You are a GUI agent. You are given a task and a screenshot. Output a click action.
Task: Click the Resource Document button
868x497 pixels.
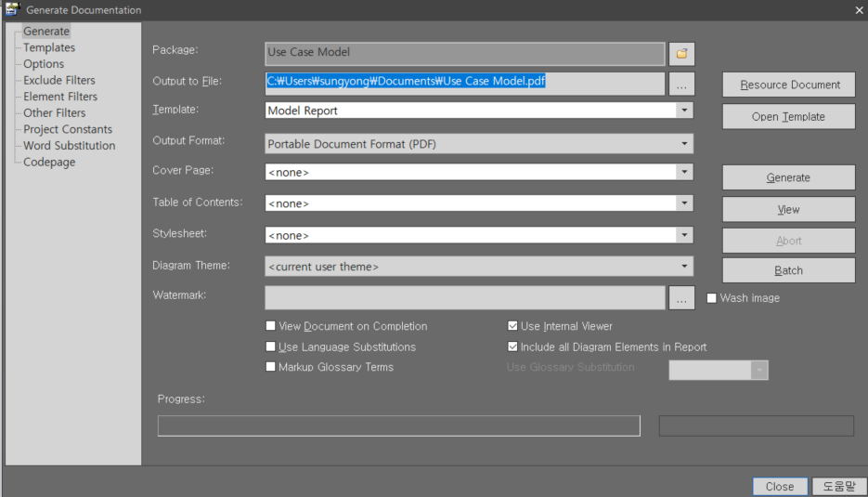click(788, 85)
